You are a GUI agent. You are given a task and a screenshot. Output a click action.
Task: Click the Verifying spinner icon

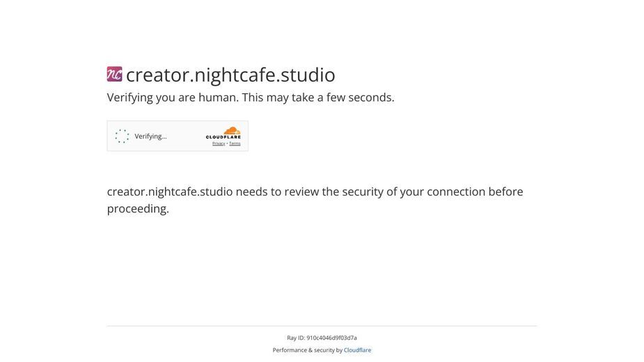(122, 136)
